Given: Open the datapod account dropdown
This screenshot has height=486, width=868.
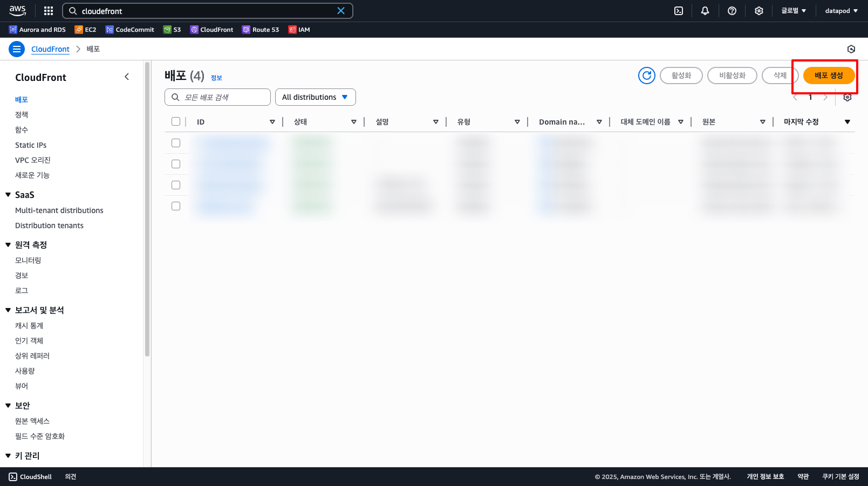Looking at the screenshot, I should pos(841,11).
